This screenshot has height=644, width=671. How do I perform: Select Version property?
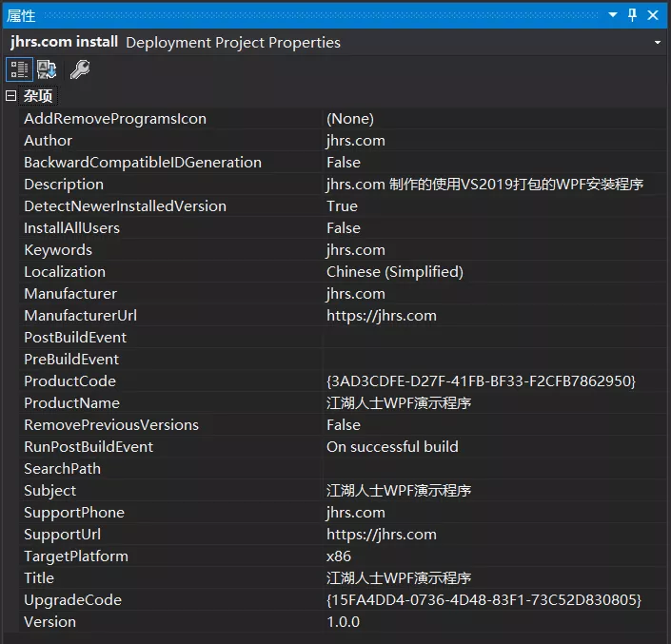(x=50, y=621)
